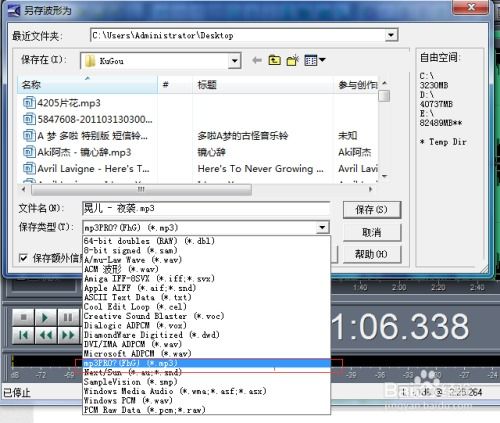Click the 文件名 filename input field
Viewport: 500px width, 423px height.
[206, 209]
